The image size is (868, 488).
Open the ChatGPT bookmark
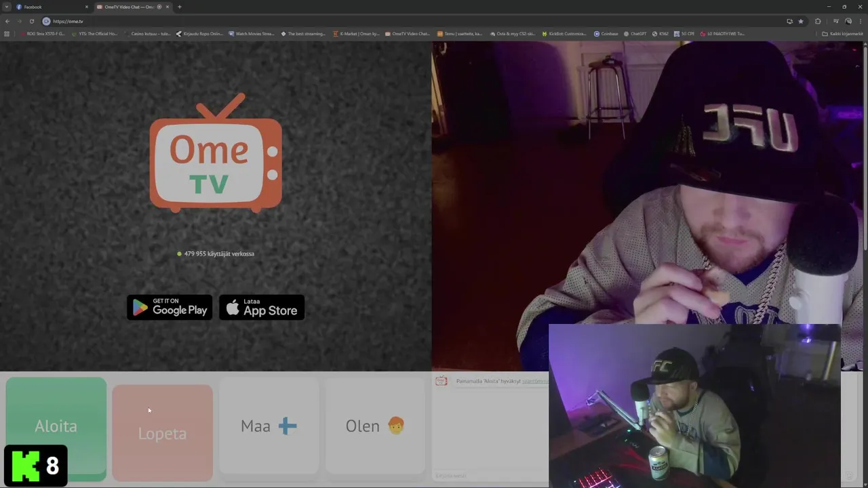coord(635,33)
